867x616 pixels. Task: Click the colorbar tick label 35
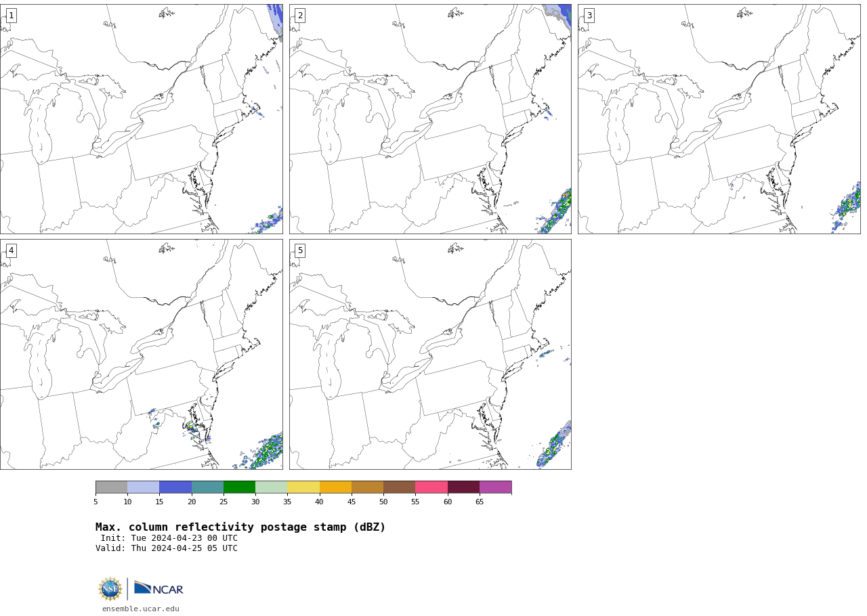click(x=287, y=502)
